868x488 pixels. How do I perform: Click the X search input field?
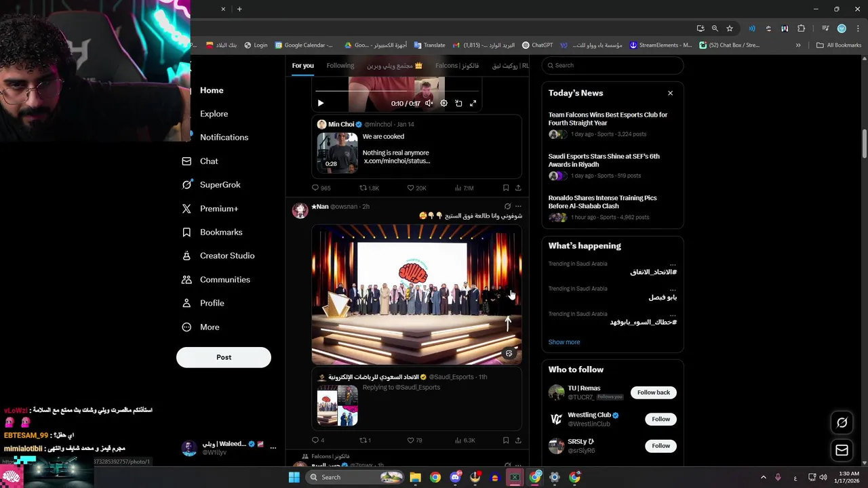(x=613, y=66)
